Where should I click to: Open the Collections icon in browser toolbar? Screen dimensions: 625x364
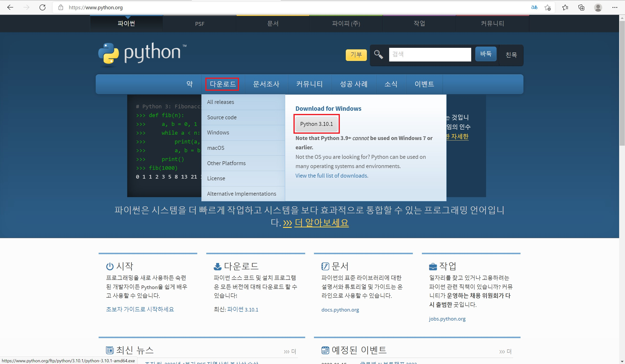pyautogui.click(x=581, y=7)
